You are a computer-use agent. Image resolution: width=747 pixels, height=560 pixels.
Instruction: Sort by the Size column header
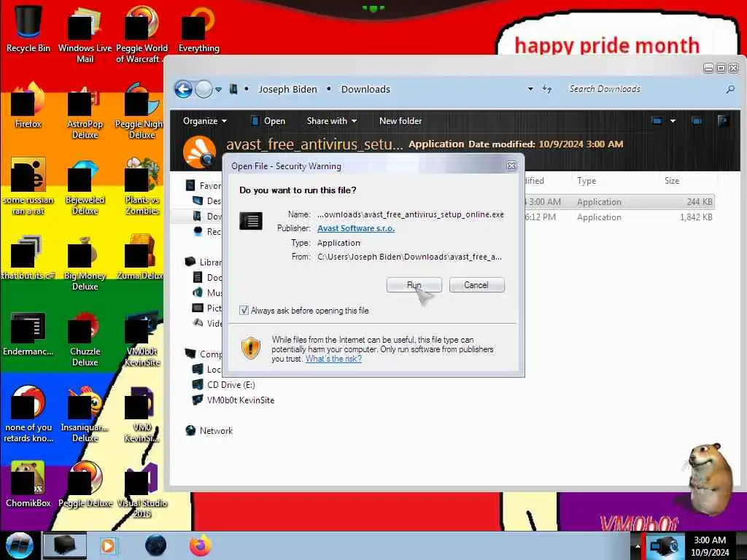click(672, 181)
